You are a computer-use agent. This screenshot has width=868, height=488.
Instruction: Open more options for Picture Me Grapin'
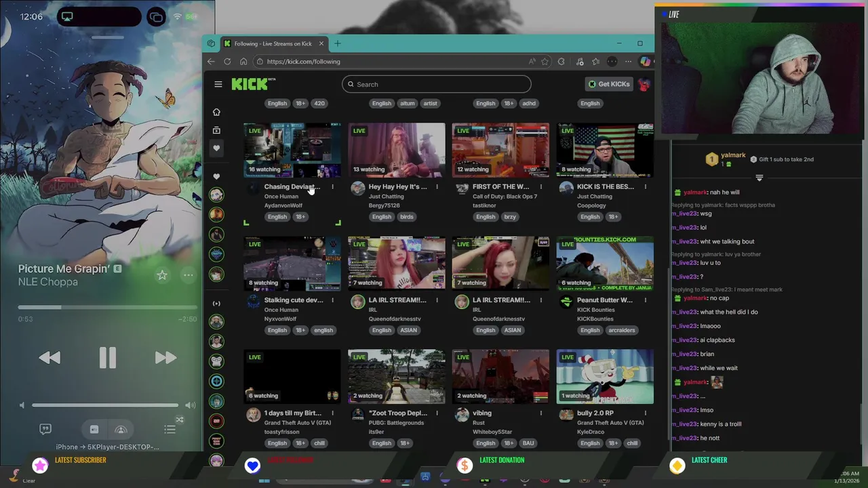(x=188, y=274)
